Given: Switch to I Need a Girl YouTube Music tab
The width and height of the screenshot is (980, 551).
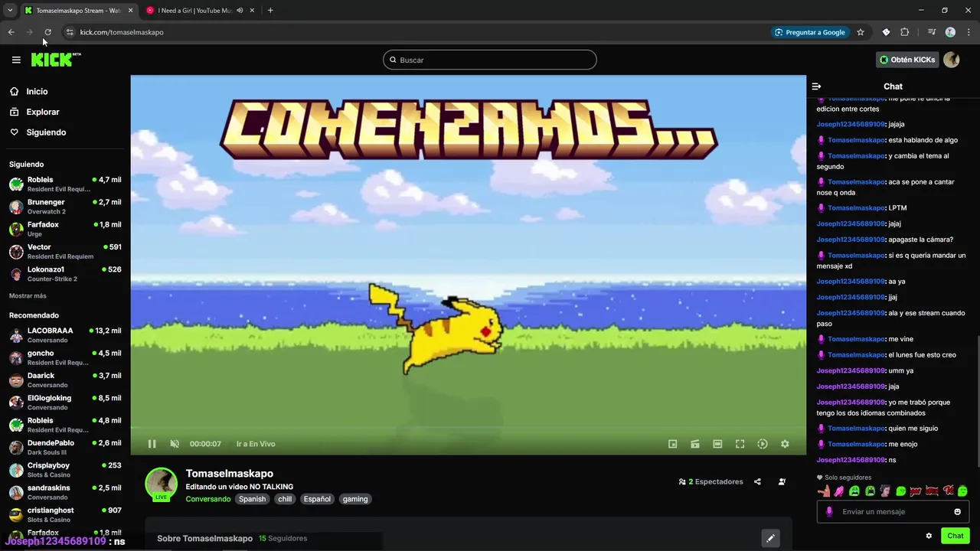Looking at the screenshot, I should [x=195, y=11].
